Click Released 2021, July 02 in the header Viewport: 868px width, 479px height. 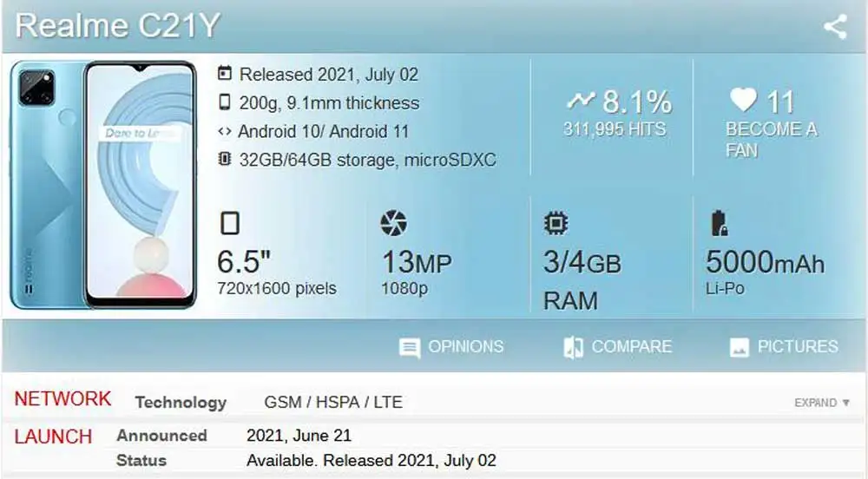pyautogui.click(x=329, y=74)
